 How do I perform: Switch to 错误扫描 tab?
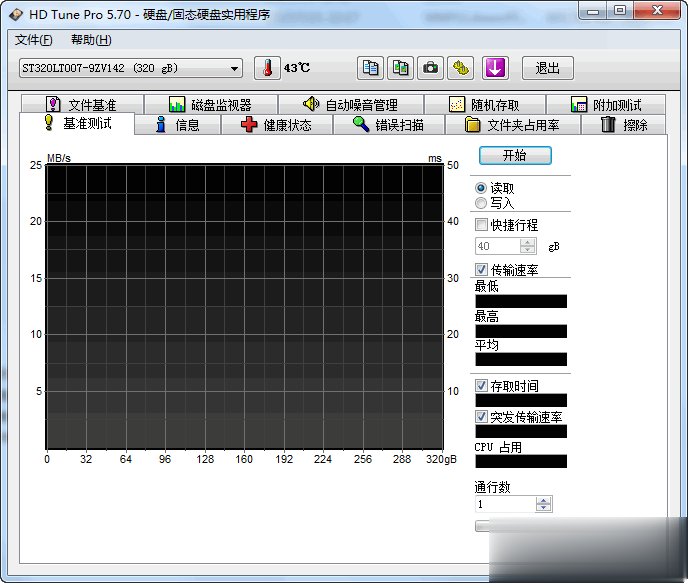389,125
